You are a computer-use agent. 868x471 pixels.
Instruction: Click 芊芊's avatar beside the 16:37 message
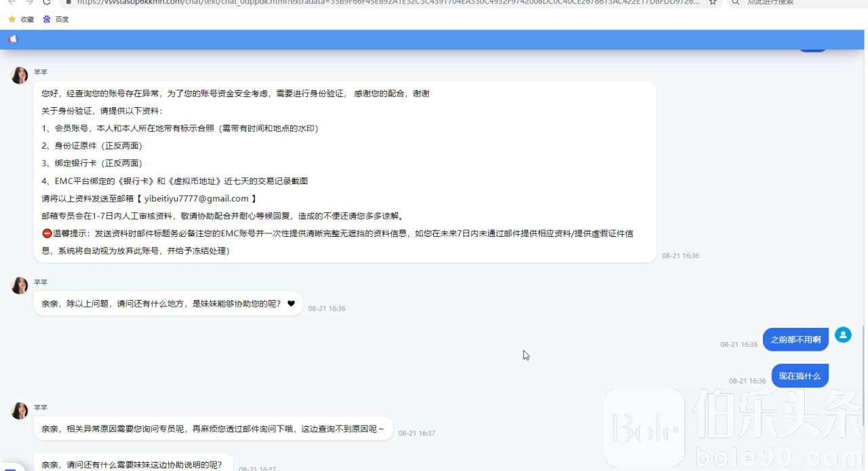[20, 411]
